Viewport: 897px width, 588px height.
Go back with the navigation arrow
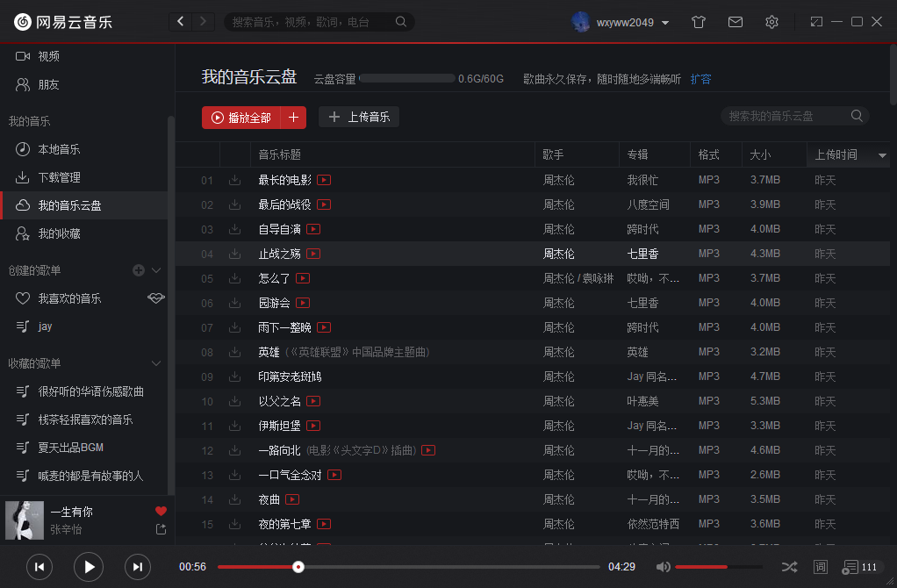click(181, 22)
